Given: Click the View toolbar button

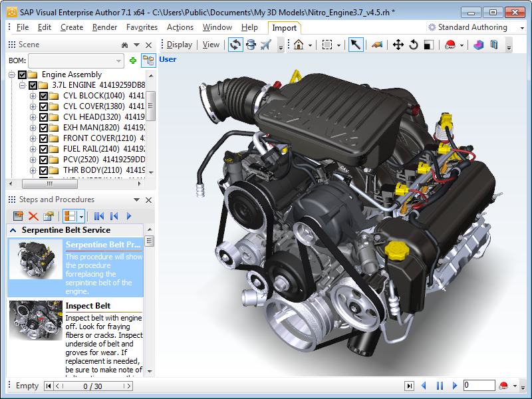Looking at the screenshot, I should [x=211, y=45].
